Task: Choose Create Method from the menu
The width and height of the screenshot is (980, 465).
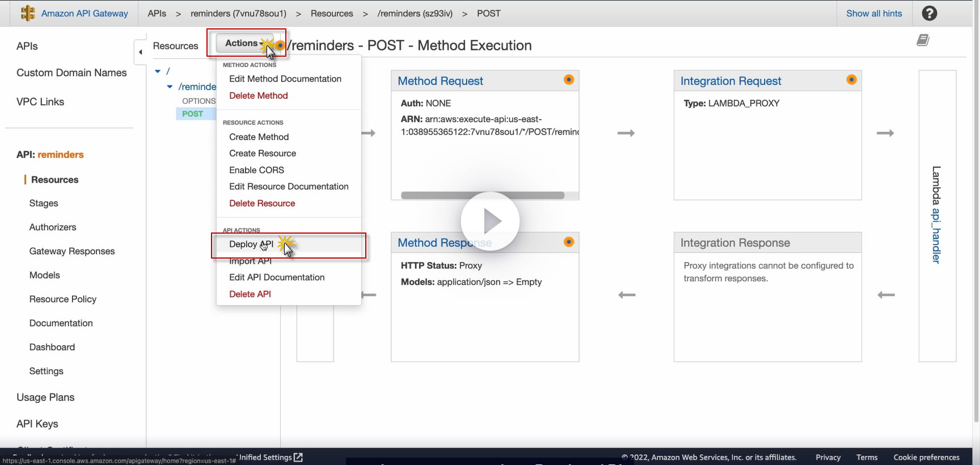Action: tap(259, 137)
